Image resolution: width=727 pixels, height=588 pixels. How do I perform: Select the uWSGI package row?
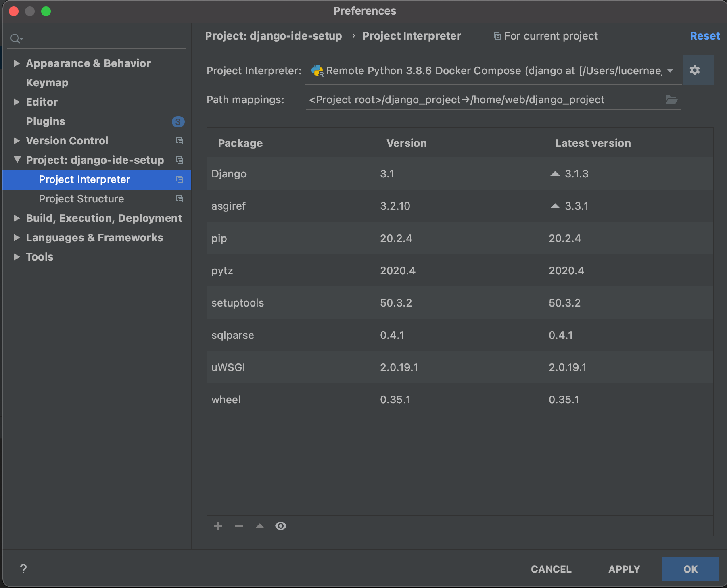pos(460,367)
